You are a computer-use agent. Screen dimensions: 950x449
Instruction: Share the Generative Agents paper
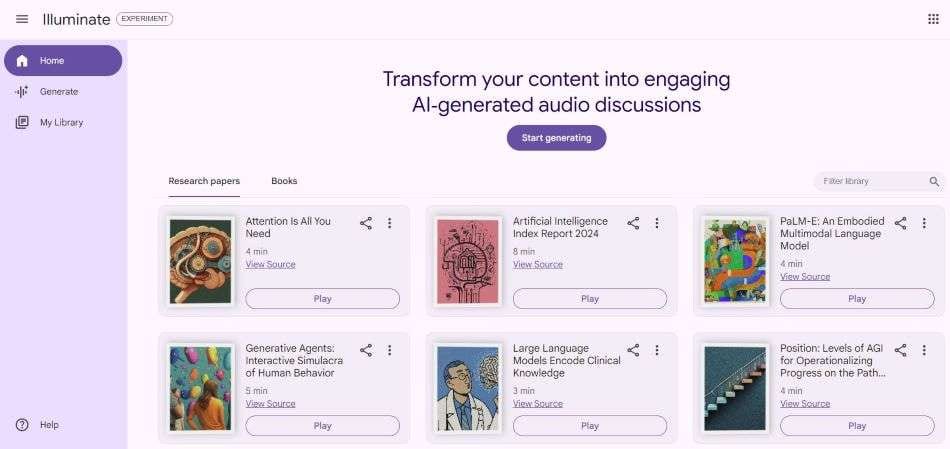pyautogui.click(x=366, y=350)
